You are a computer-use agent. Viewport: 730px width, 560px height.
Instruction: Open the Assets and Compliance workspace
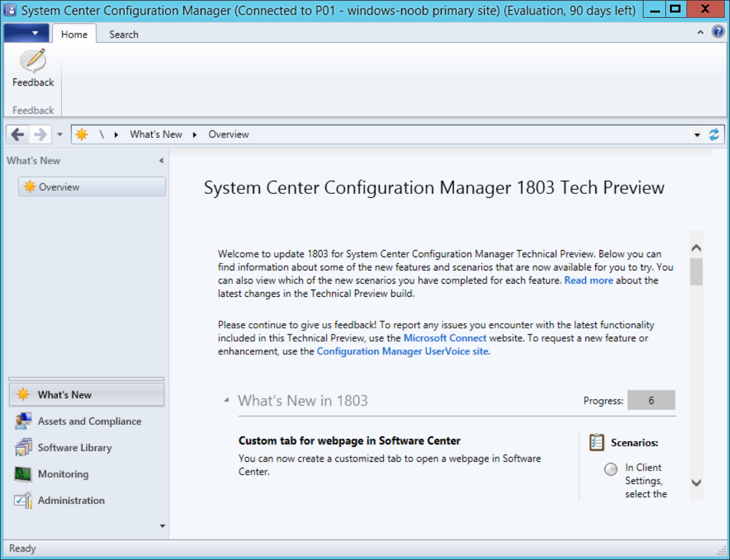(x=86, y=421)
